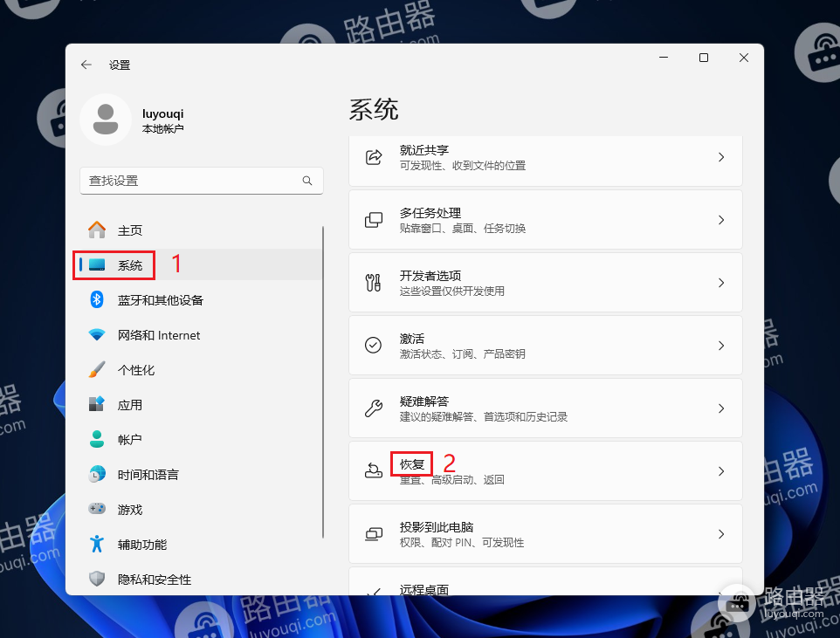Click the 多任务处理 windows icon
This screenshot has width=840, height=638.
pyautogui.click(x=374, y=220)
